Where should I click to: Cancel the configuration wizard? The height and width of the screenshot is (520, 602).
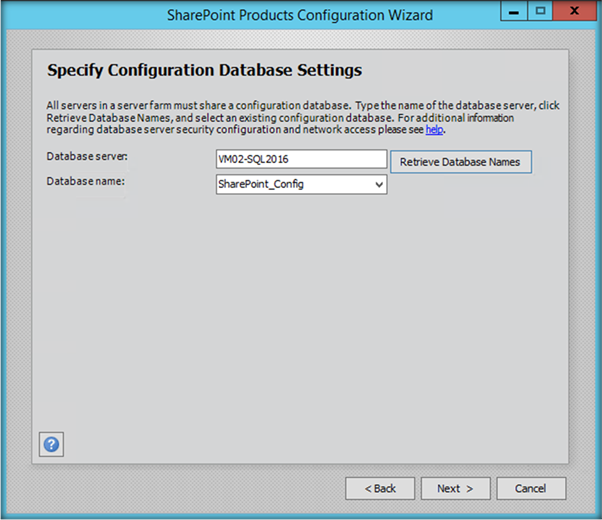click(531, 488)
